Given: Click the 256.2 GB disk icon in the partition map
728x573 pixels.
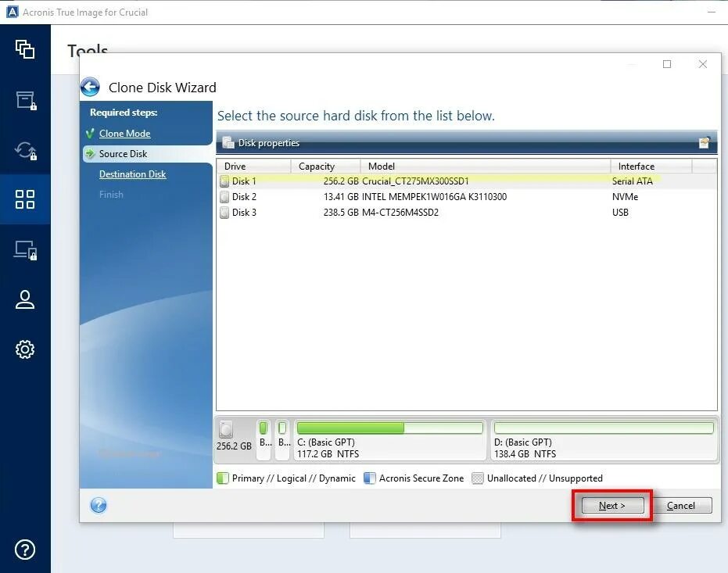Looking at the screenshot, I should pyautogui.click(x=226, y=429).
